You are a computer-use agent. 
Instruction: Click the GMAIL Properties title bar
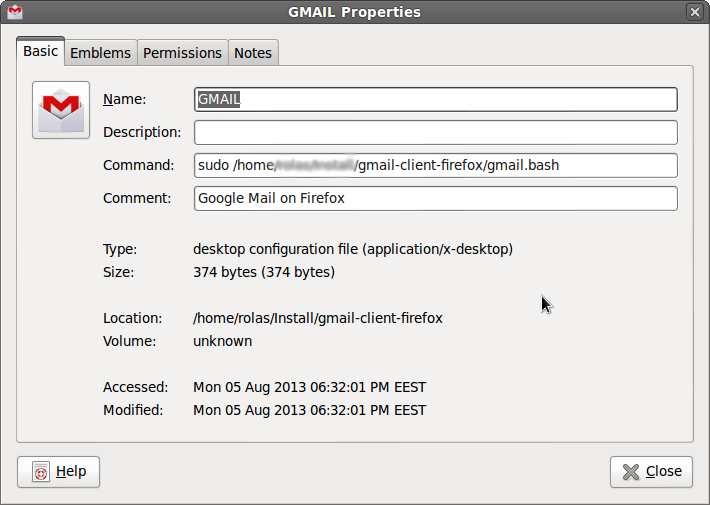pos(355,12)
